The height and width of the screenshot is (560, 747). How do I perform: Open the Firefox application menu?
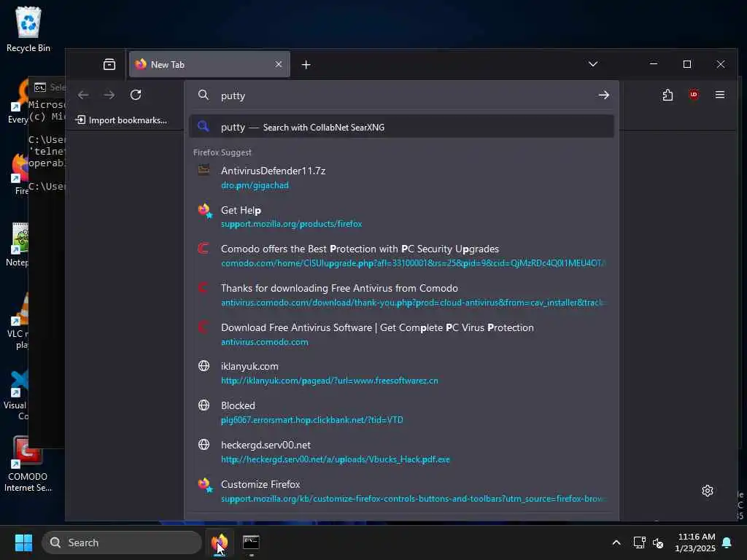coord(720,95)
